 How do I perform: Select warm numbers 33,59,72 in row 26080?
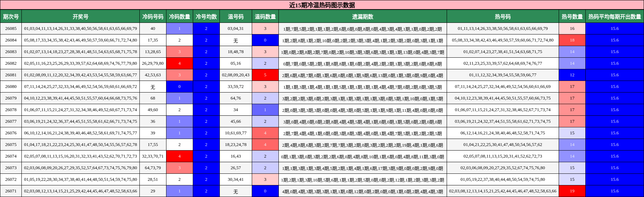coord(236,87)
